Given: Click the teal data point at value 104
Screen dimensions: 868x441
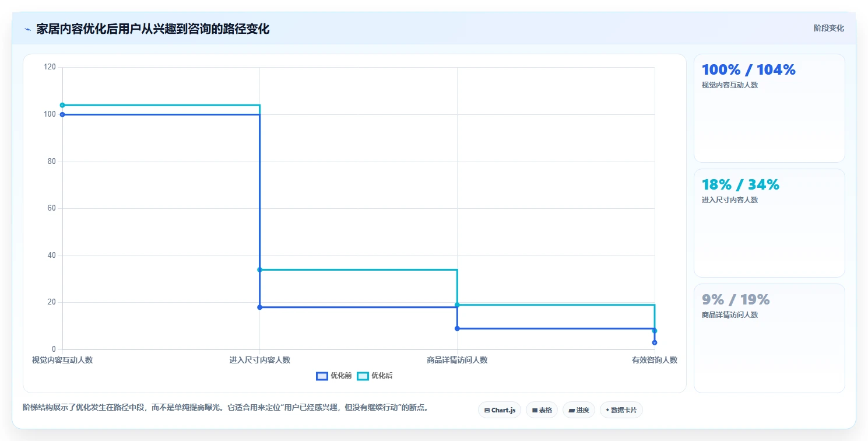Looking at the screenshot, I should (x=62, y=105).
